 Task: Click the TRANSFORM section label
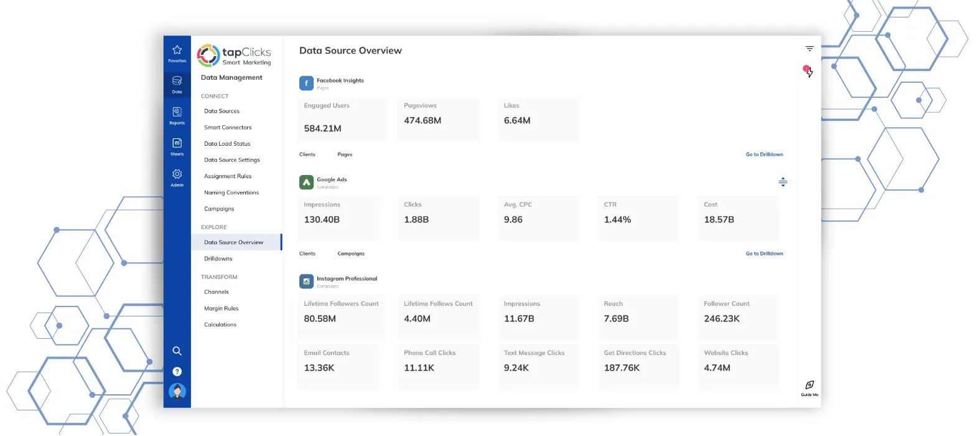[219, 277]
